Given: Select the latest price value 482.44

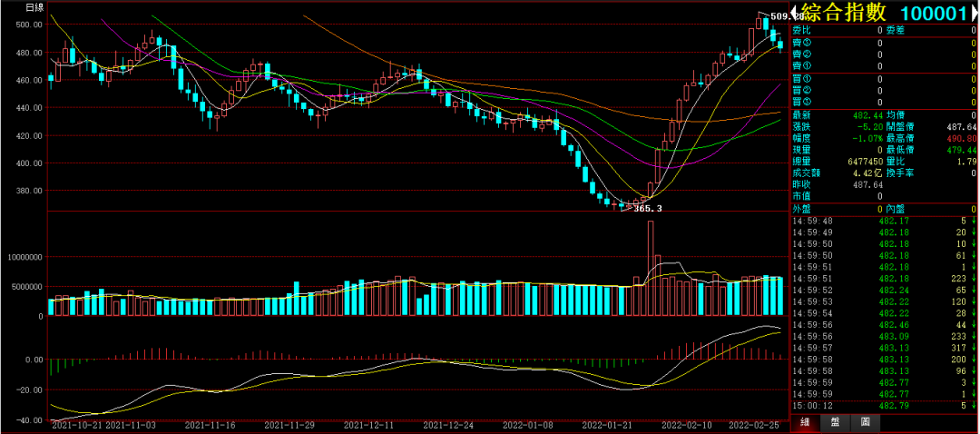Looking at the screenshot, I should point(869,115).
